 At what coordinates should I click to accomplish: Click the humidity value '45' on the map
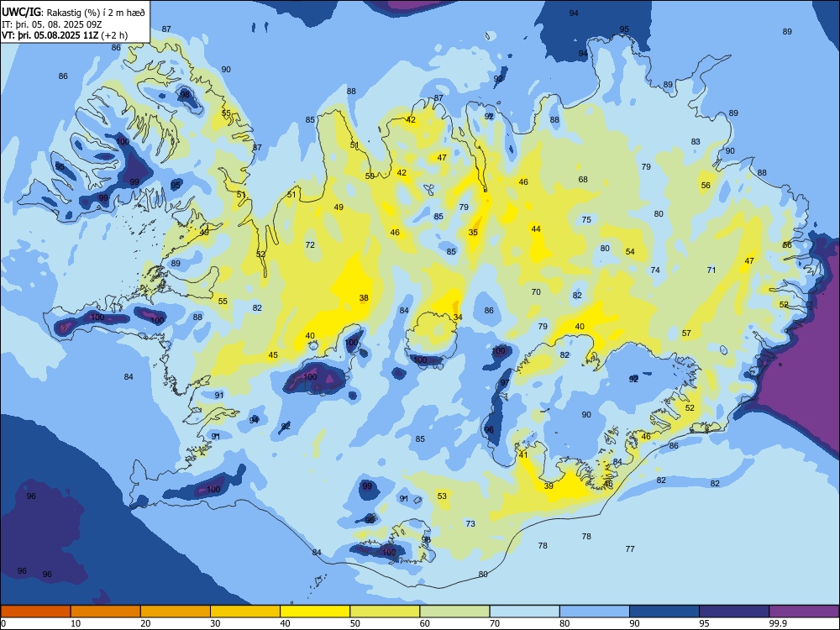click(273, 355)
